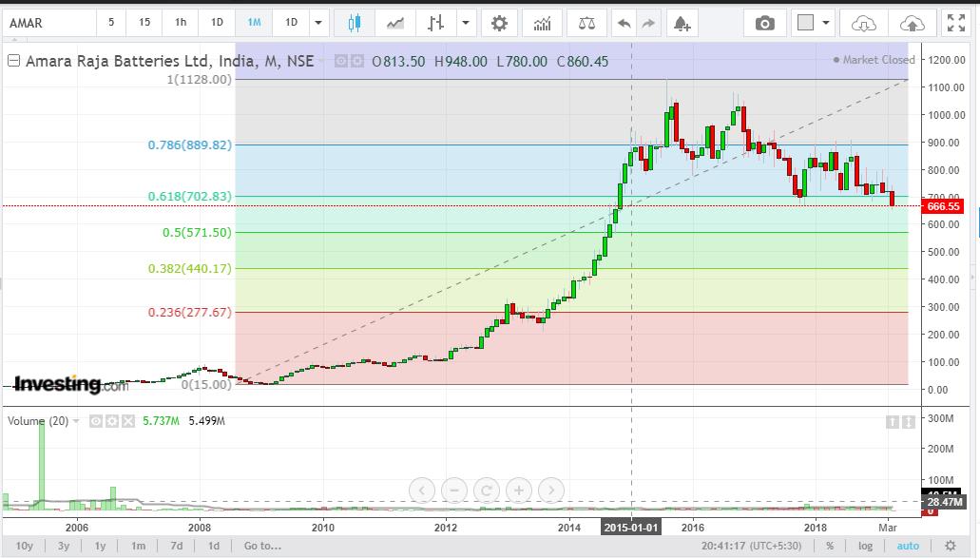Screen dimensions: 980x558
Task: Reset chart view button
Action: [487, 491]
